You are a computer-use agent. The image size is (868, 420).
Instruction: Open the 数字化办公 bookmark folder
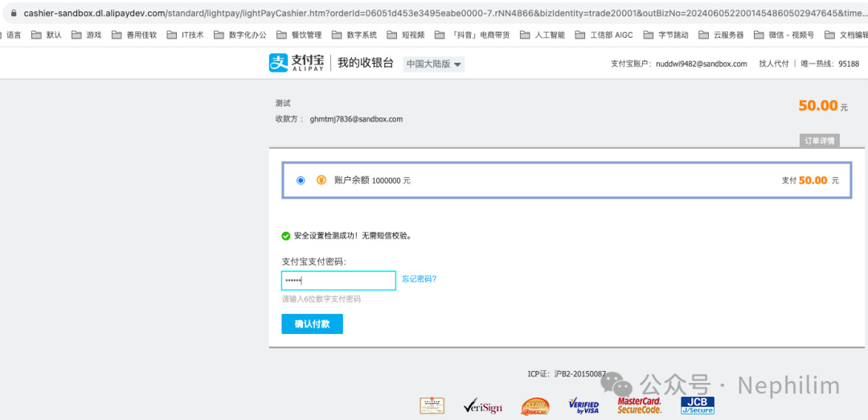[240, 35]
